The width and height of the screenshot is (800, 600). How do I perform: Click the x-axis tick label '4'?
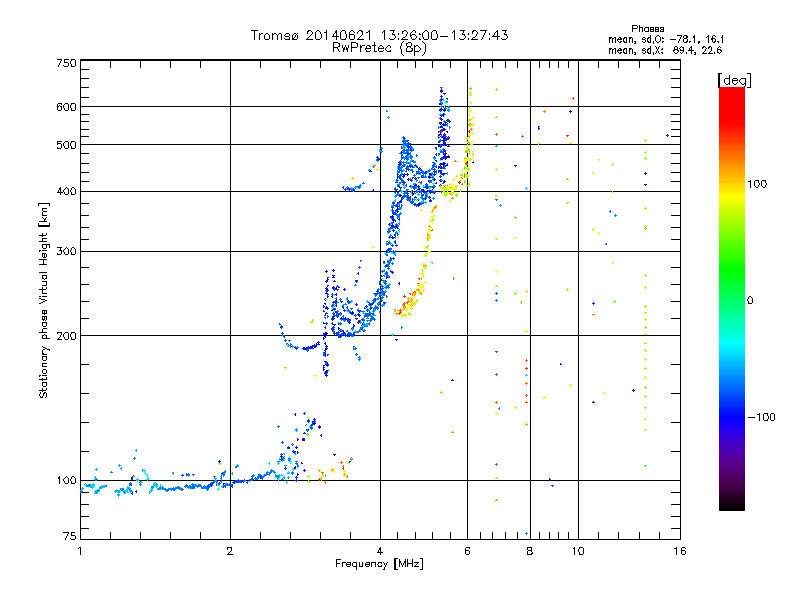(380, 551)
